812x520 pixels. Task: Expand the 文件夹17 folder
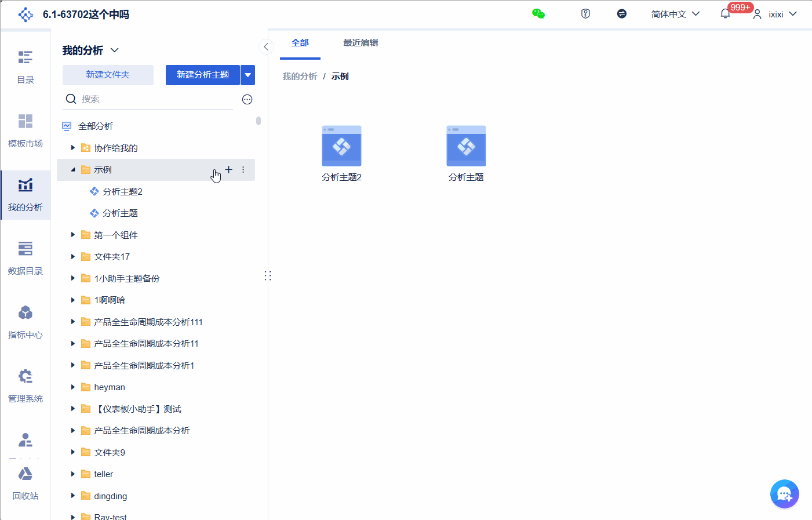coord(73,256)
